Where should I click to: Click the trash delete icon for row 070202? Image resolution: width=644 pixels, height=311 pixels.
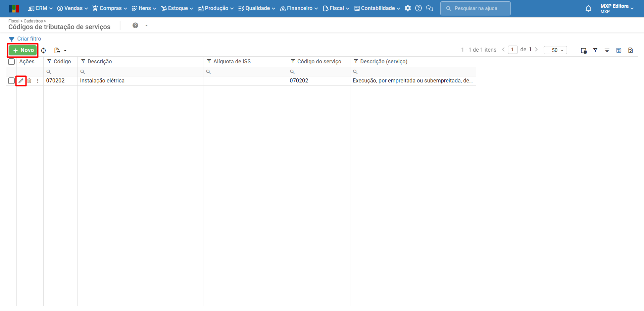click(30, 81)
